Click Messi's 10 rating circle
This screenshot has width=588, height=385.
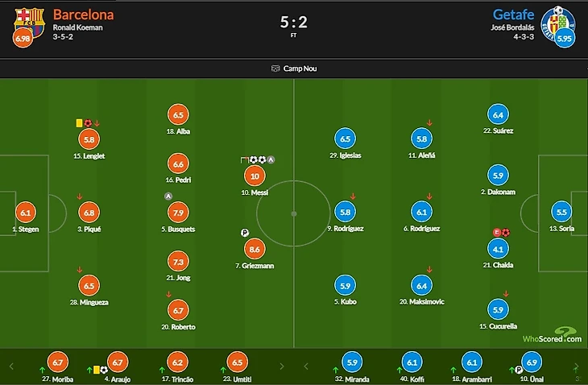click(255, 176)
